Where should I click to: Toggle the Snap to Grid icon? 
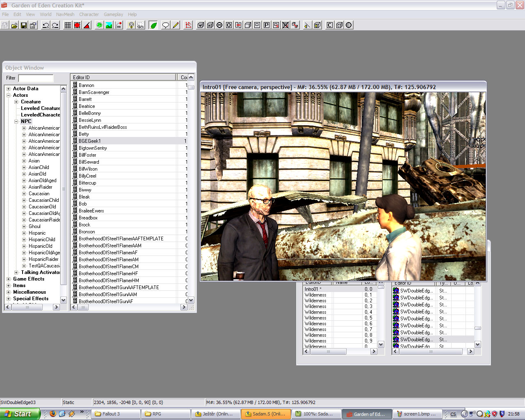click(68, 25)
